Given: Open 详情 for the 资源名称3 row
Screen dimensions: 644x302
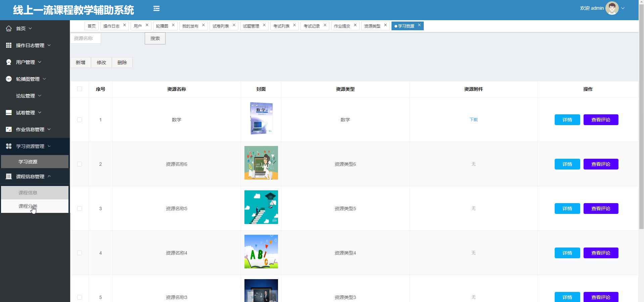Looking at the screenshot, I should point(567,297).
